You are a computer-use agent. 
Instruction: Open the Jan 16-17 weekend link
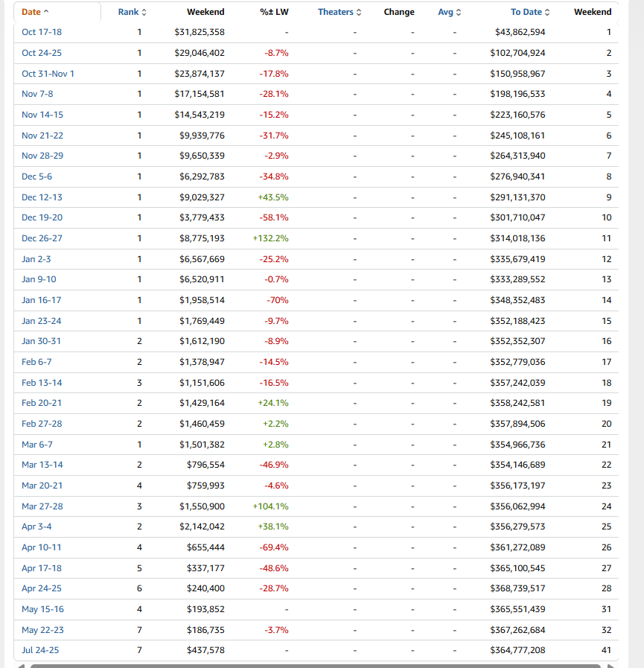click(41, 300)
